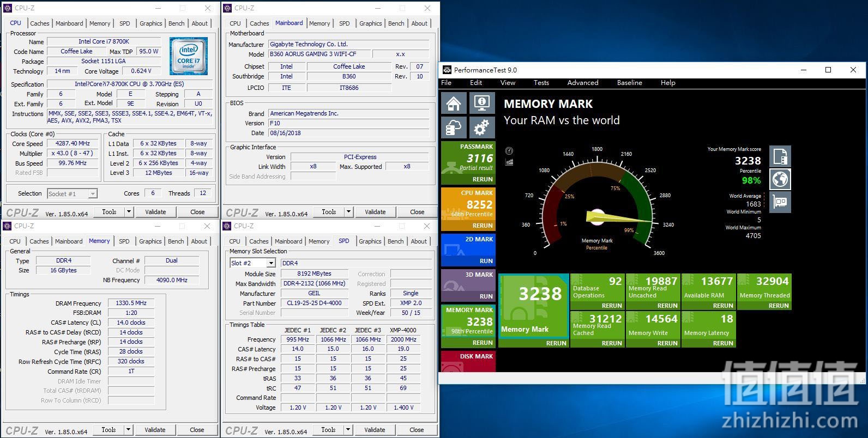Image resolution: width=868 pixels, height=438 pixels.
Task: Open the Database Operations result tile
Action: coord(597,292)
